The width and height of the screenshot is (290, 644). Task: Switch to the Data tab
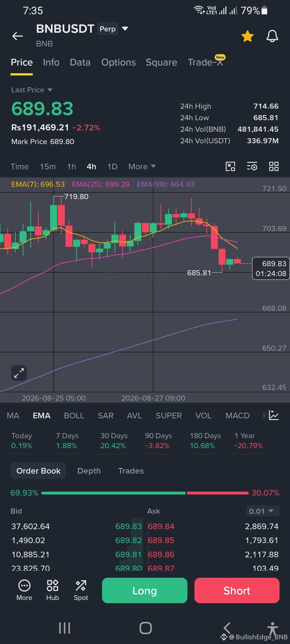click(x=80, y=62)
